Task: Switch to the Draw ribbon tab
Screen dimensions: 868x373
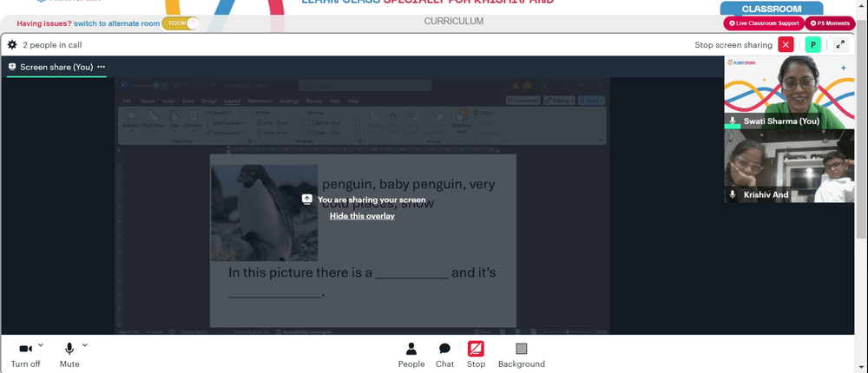Action: click(188, 101)
